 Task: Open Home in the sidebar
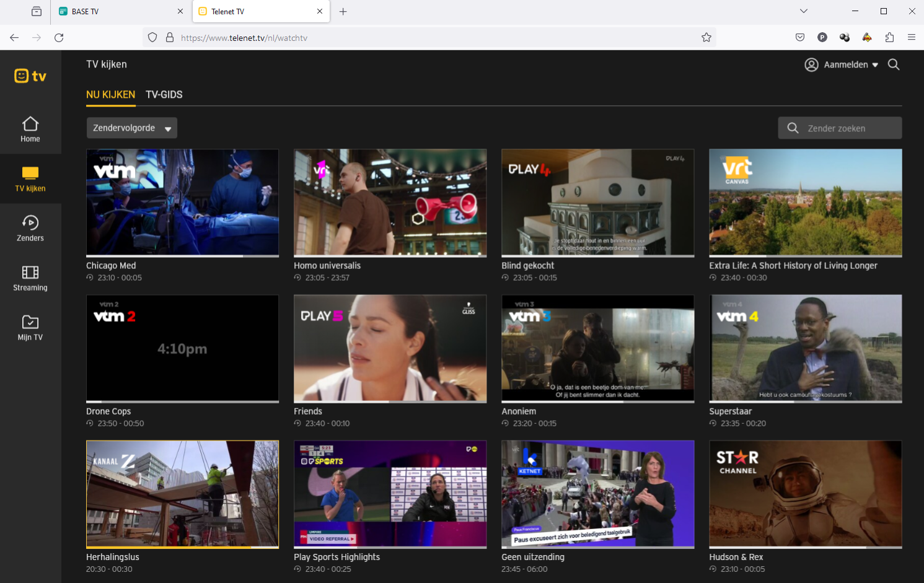(30, 129)
